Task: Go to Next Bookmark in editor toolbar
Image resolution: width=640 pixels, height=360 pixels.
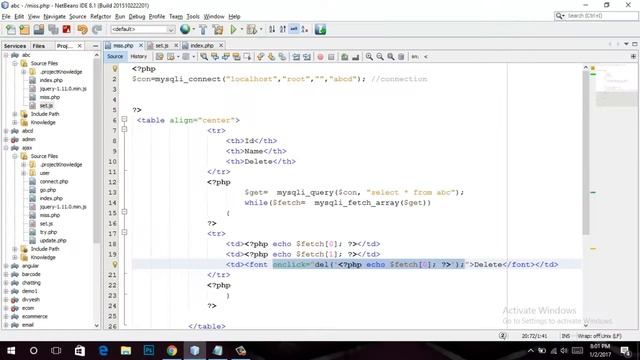Action: (x=271, y=57)
